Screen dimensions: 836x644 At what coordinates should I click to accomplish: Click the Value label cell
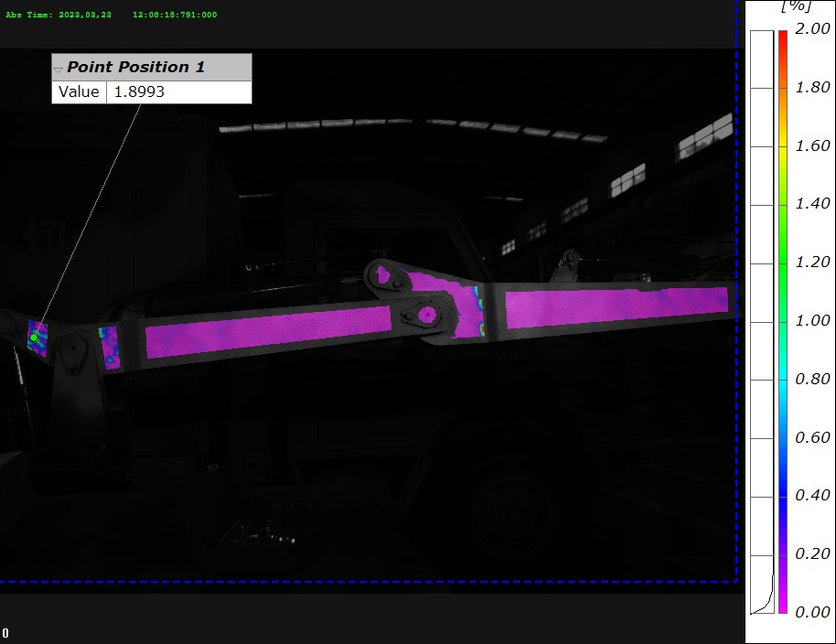(79, 92)
